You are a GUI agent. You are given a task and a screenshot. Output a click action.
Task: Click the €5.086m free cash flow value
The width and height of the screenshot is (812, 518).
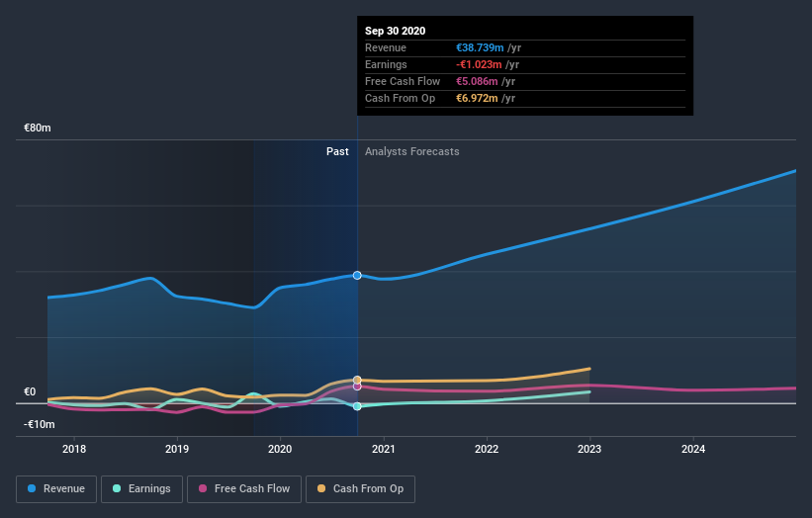click(x=477, y=81)
